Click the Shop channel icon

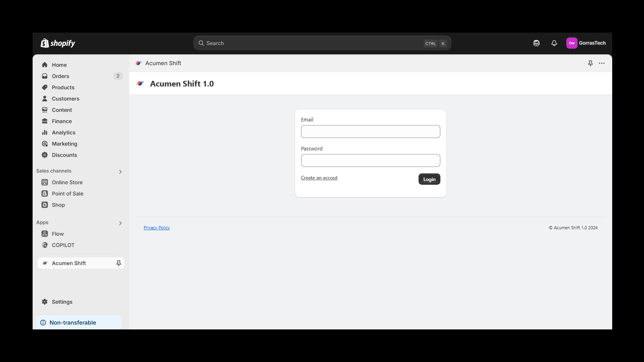(x=45, y=205)
